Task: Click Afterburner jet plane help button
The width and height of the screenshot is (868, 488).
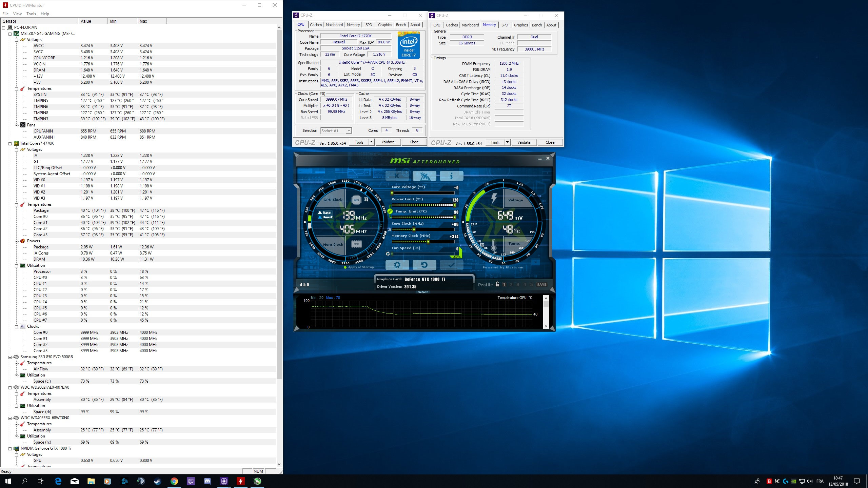Action: [424, 176]
